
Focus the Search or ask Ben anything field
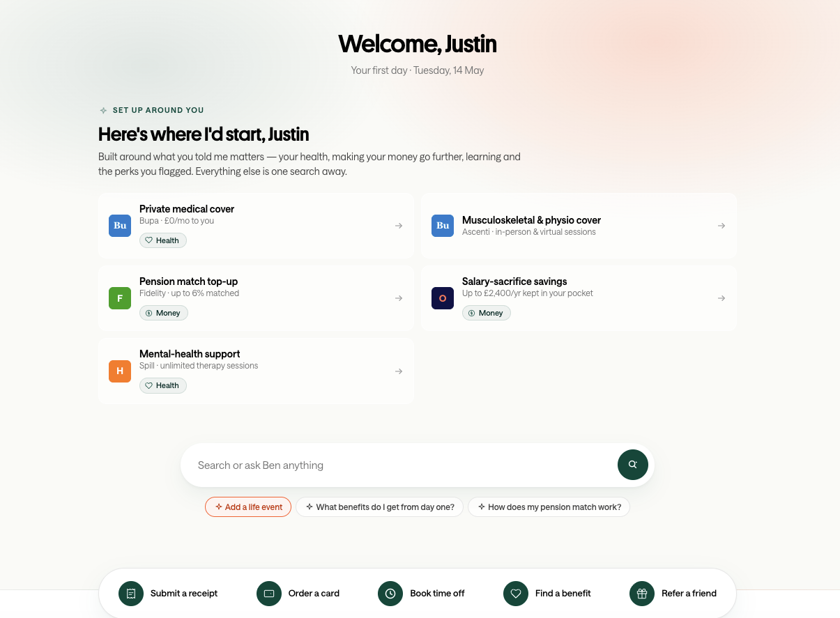[399, 465]
